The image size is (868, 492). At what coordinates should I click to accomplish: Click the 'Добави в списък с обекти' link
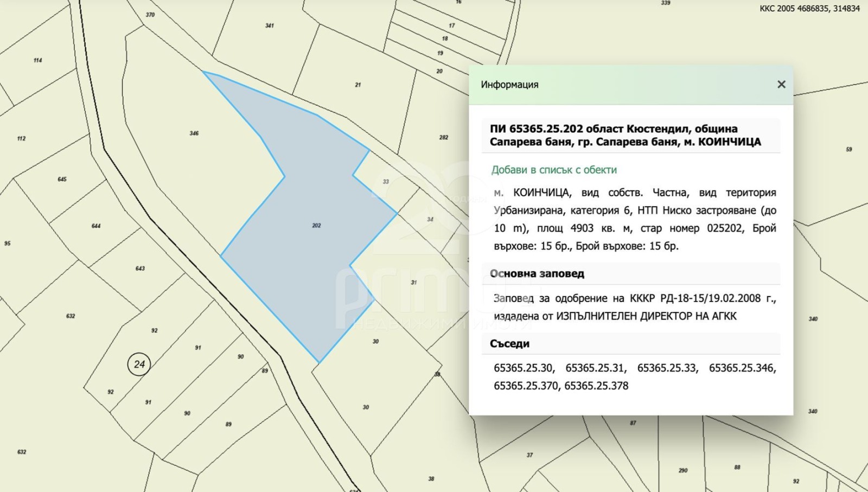tap(553, 170)
